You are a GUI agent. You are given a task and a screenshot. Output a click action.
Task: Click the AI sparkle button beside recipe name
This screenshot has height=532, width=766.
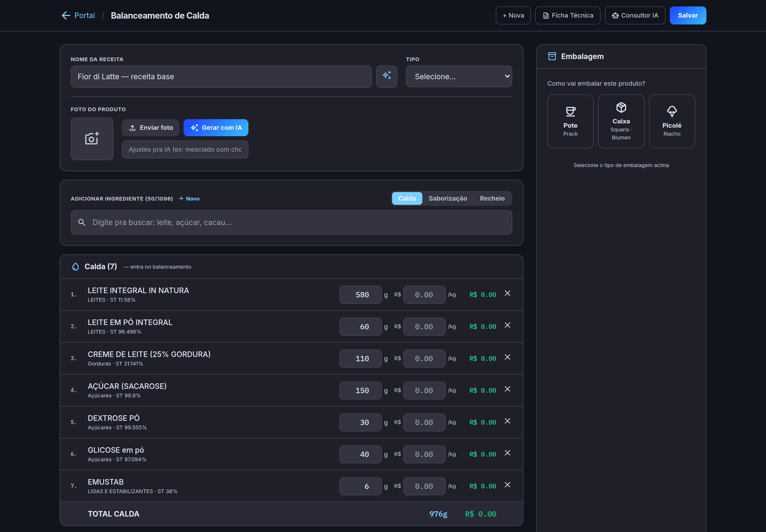[386, 76]
